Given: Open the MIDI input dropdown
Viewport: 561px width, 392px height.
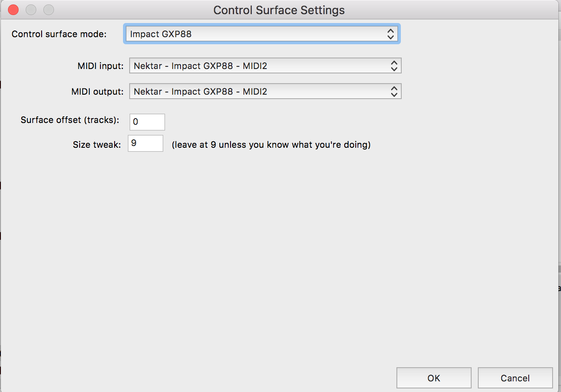Looking at the screenshot, I should point(265,65).
